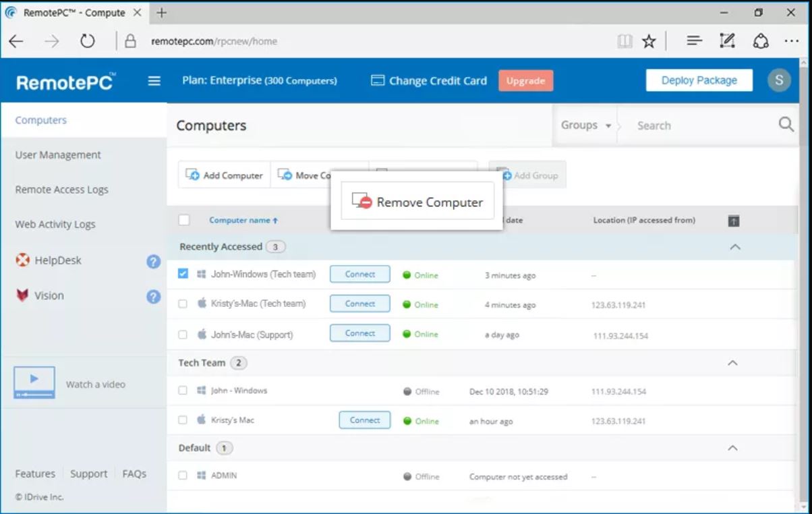This screenshot has height=514, width=812.
Task: Open the user avatar S menu
Action: [x=779, y=80]
